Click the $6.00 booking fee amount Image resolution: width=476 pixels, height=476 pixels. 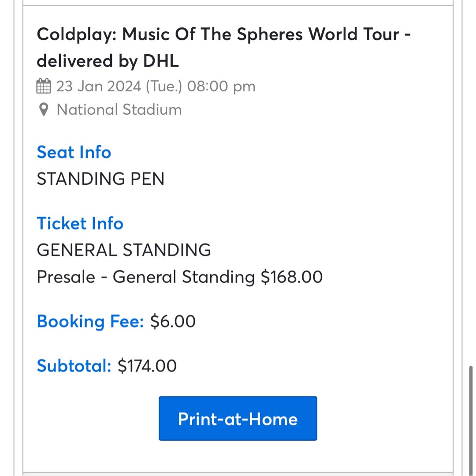(x=173, y=321)
